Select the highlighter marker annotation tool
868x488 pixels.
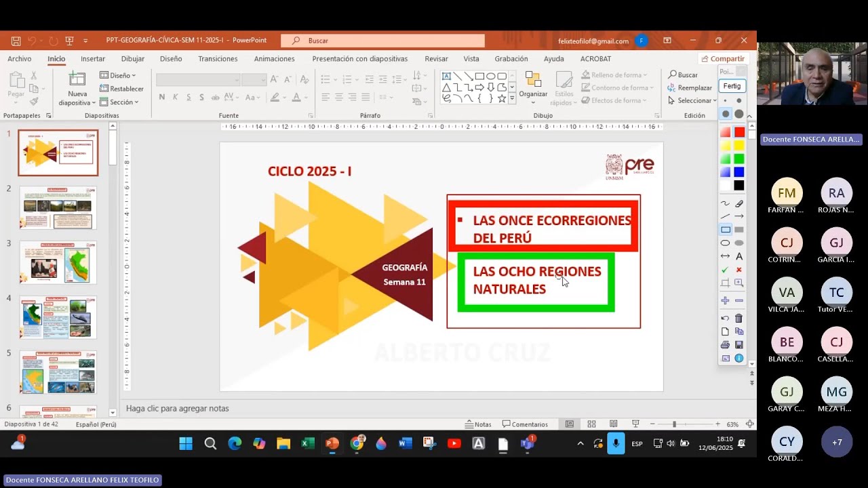739,203
